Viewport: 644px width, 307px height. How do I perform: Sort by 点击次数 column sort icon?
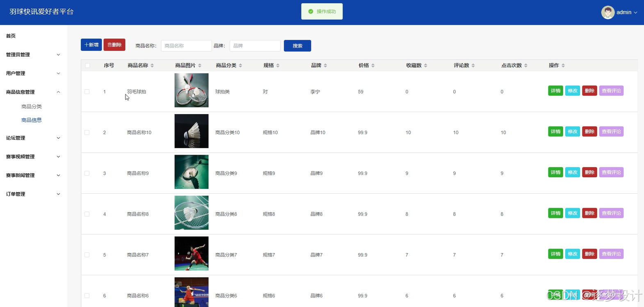click(x=526, y=66)
